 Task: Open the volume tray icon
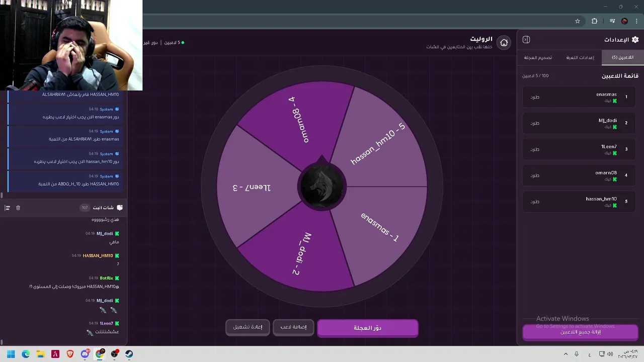point(610,354)
